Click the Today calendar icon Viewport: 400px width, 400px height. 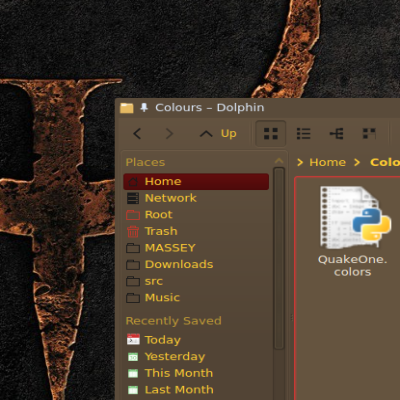click(x=133, y=340)
